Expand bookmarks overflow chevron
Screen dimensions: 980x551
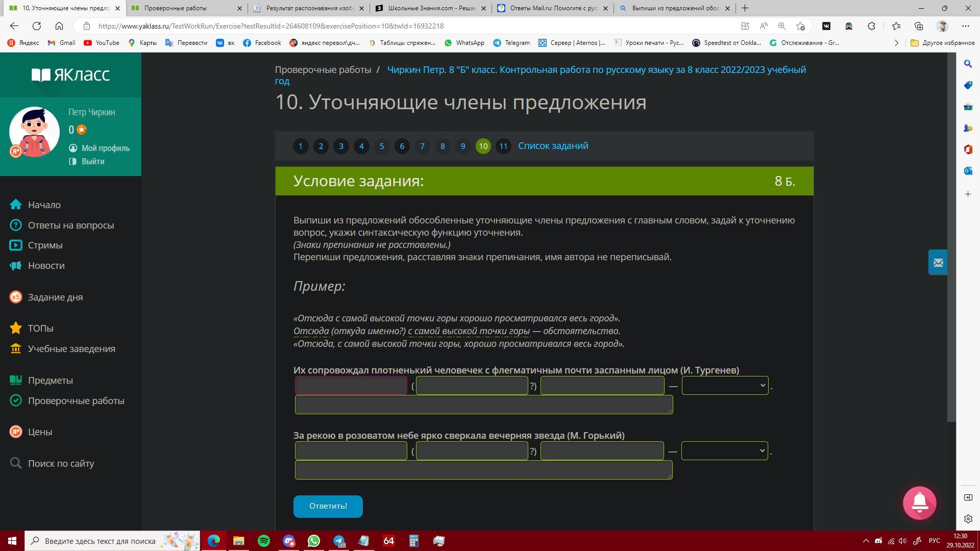tap(896, 43)
